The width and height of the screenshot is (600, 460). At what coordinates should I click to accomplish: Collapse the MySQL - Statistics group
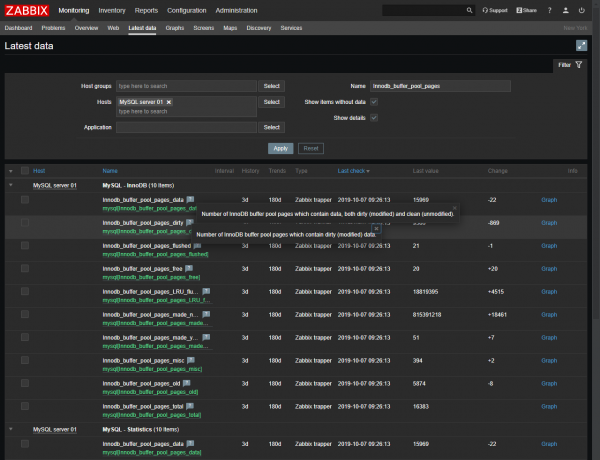click(11, 429)
